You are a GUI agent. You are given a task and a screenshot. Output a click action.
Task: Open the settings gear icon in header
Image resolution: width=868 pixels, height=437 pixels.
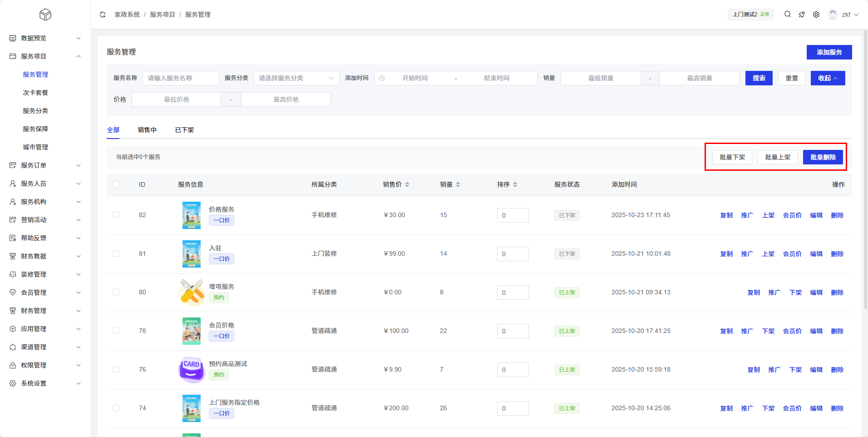pos(816,15)
